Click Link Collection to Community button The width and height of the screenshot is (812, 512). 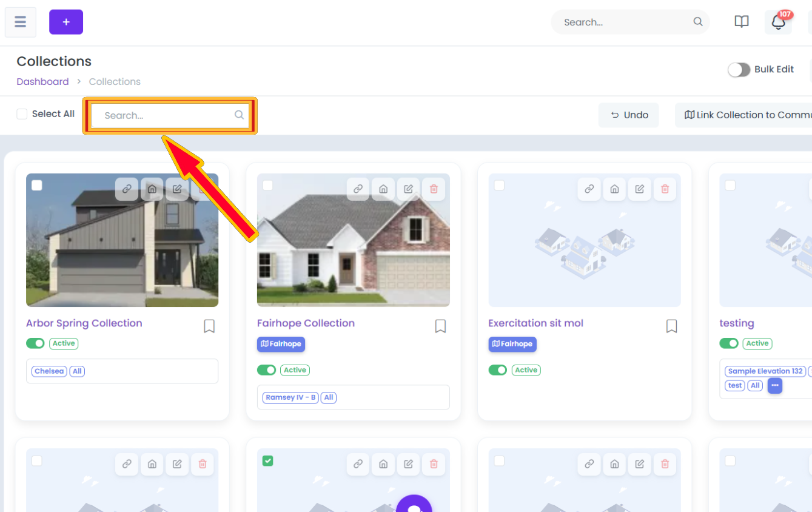pos(744,115)
